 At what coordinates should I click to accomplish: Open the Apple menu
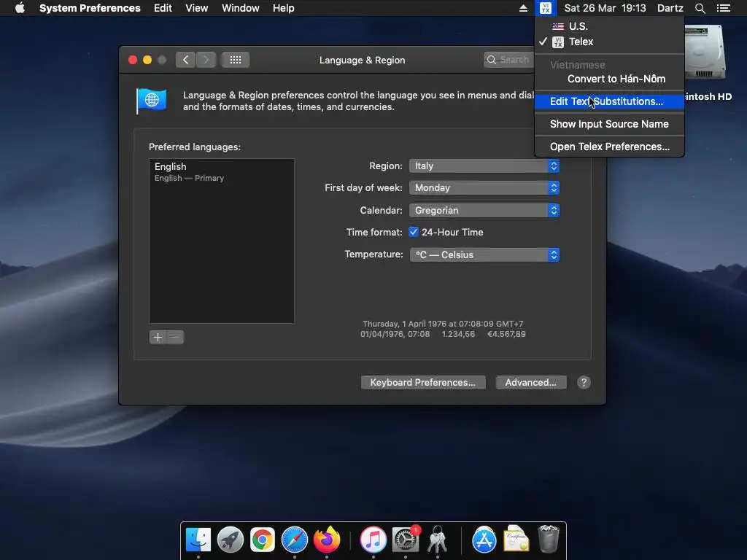pos(20,8)
